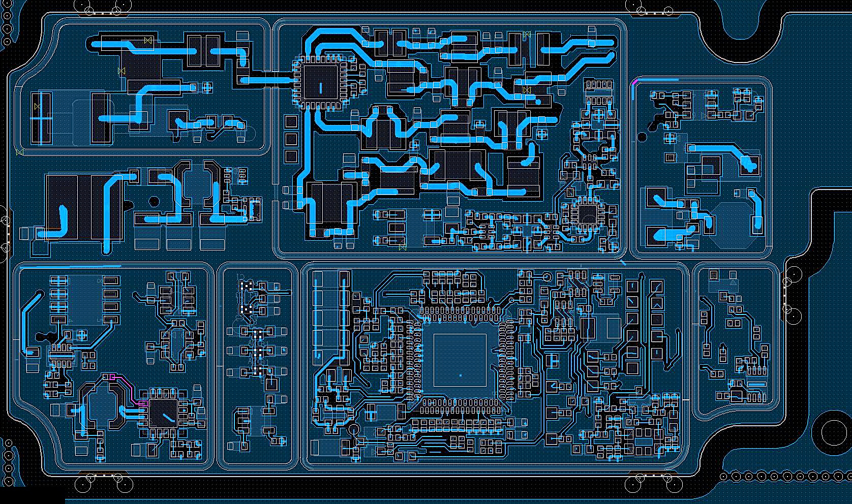Image resolution: width=852 pixels, height=504 pixels.
Task: Click the bottom-left QFN chip with the diagonal blue mark
Action: [163, 415]
